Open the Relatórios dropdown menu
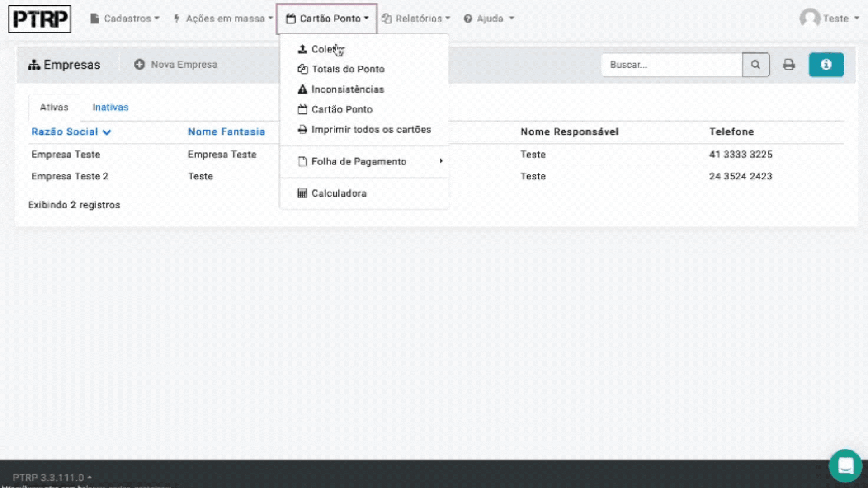The width and height of the screenshot is (868, 488). pyautogui.click(x=416, y=19)
